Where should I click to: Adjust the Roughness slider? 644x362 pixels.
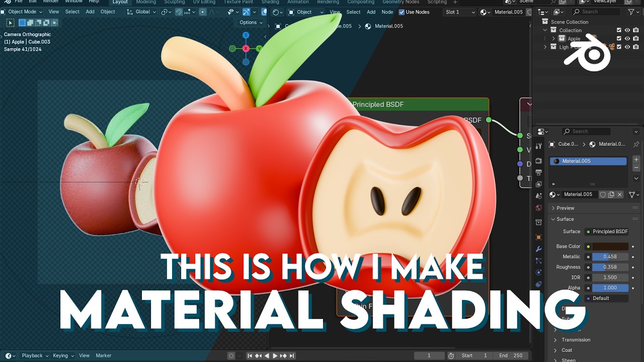click(x=610, y=267)
